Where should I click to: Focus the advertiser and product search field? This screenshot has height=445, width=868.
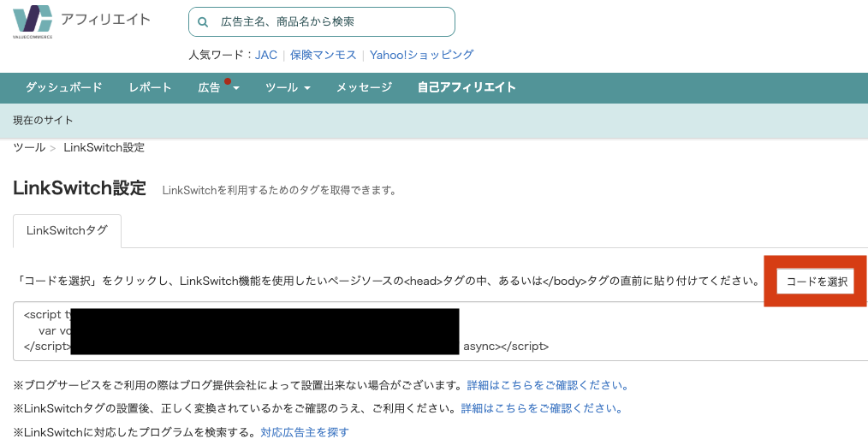pos(322,21)
